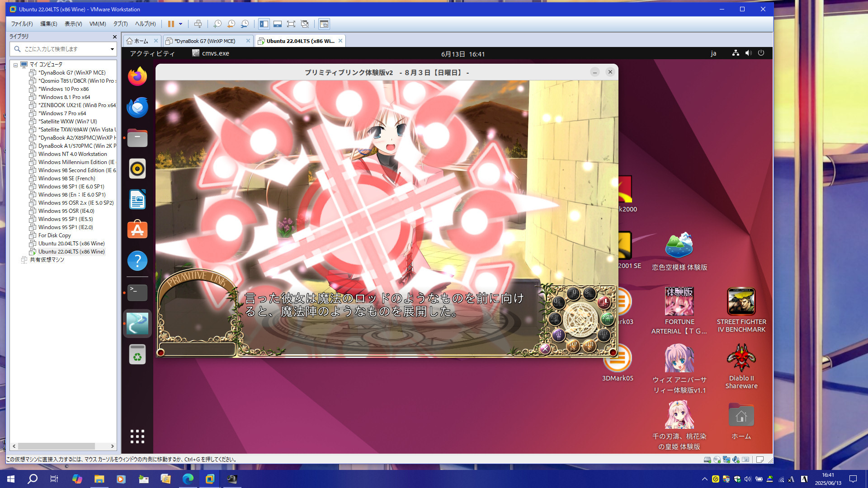Viewport: 868px width, 488px height.
Task: Open the VM(M) menu
Action: point(97,24)
